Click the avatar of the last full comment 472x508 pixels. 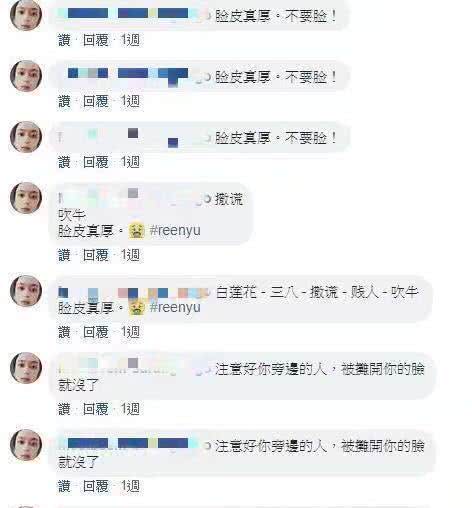pos(26,445)
